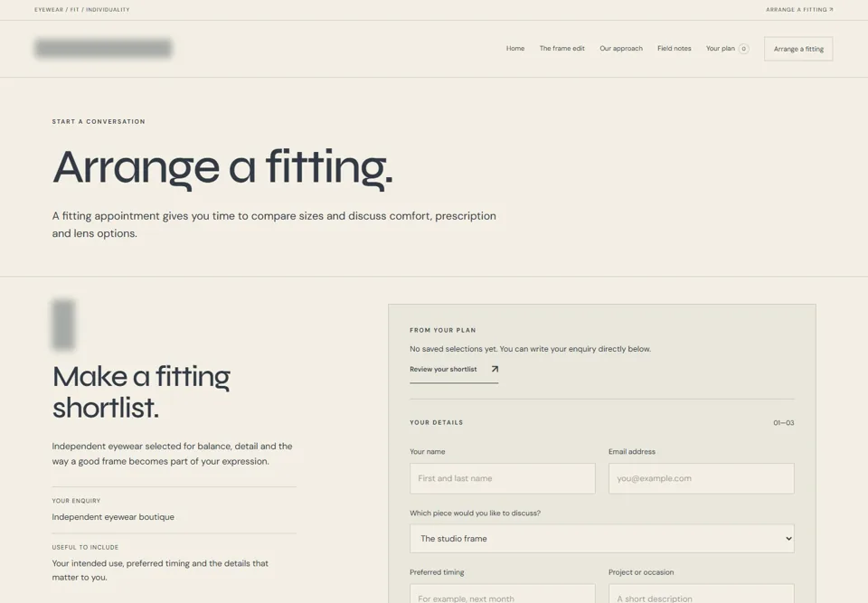Click the 01—03 step indicator
The width and height of the screenshot is (868, 603).
[x=783, y=422]
